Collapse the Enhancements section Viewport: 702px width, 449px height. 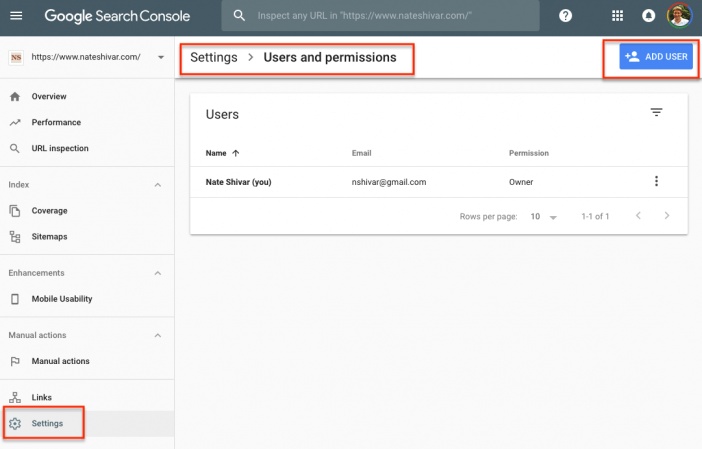[x=158, y=273]
